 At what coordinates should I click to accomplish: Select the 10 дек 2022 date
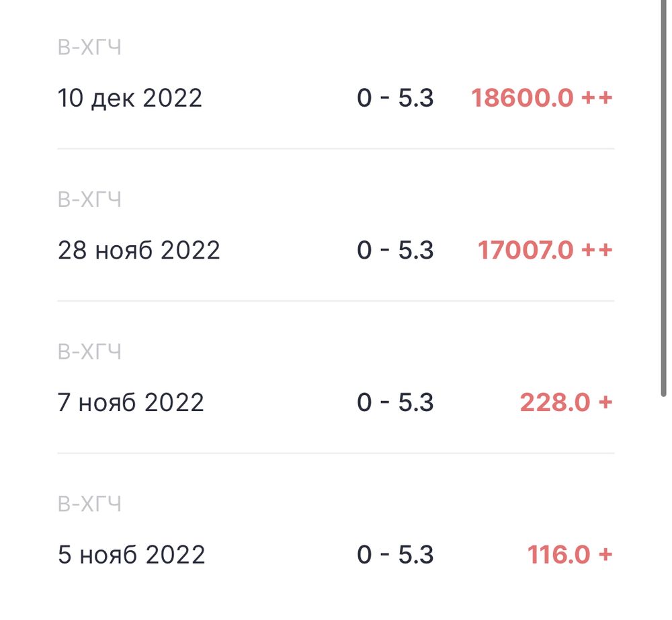coord(130,98)
